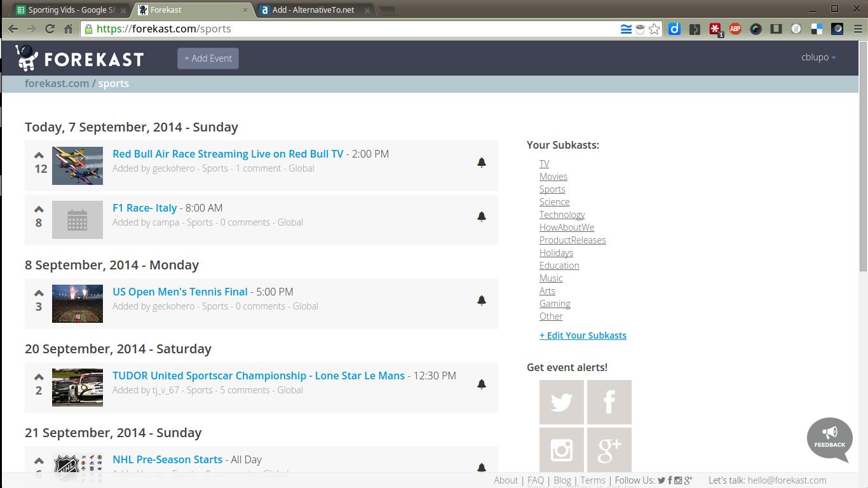Screen dimensions: 868x488
Task: Open the Other subkast
Action: click(x=551, y=316)
